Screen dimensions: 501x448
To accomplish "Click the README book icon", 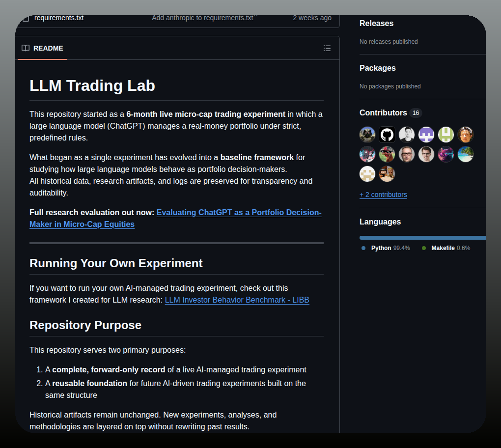I will pos(26,48).
